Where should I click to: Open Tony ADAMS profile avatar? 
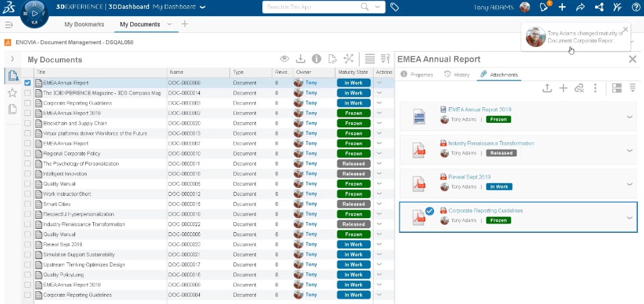coord(525,7)
